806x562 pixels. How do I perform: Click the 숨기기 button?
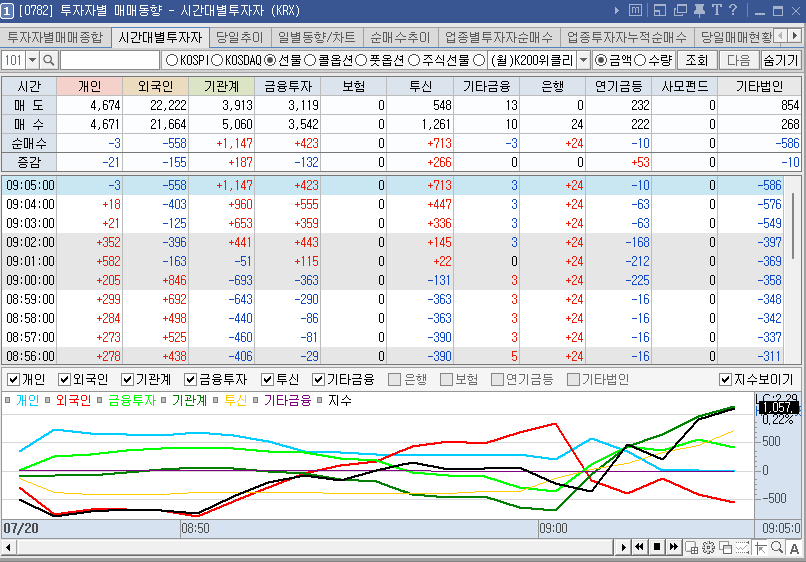point(780,61)
